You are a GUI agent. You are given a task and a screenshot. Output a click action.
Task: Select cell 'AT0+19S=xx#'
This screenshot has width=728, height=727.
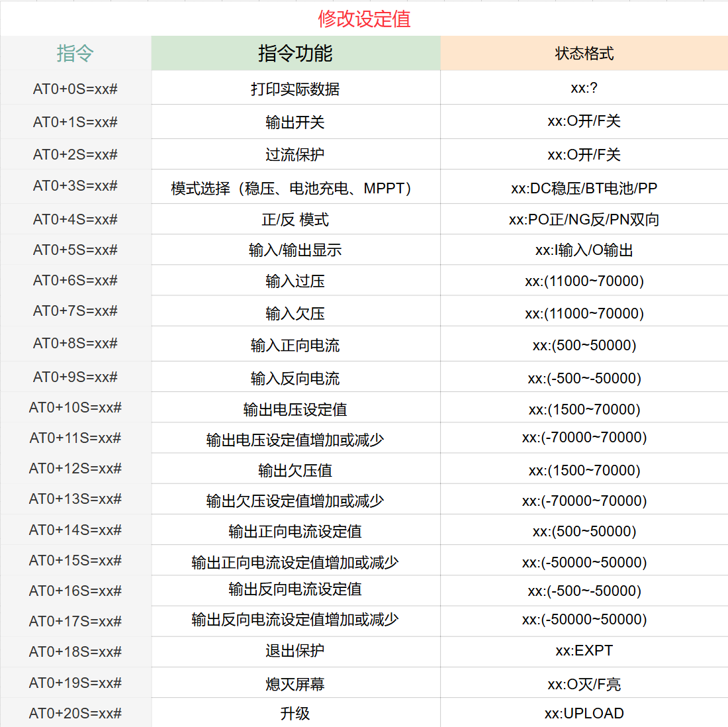tap(75, 683)
